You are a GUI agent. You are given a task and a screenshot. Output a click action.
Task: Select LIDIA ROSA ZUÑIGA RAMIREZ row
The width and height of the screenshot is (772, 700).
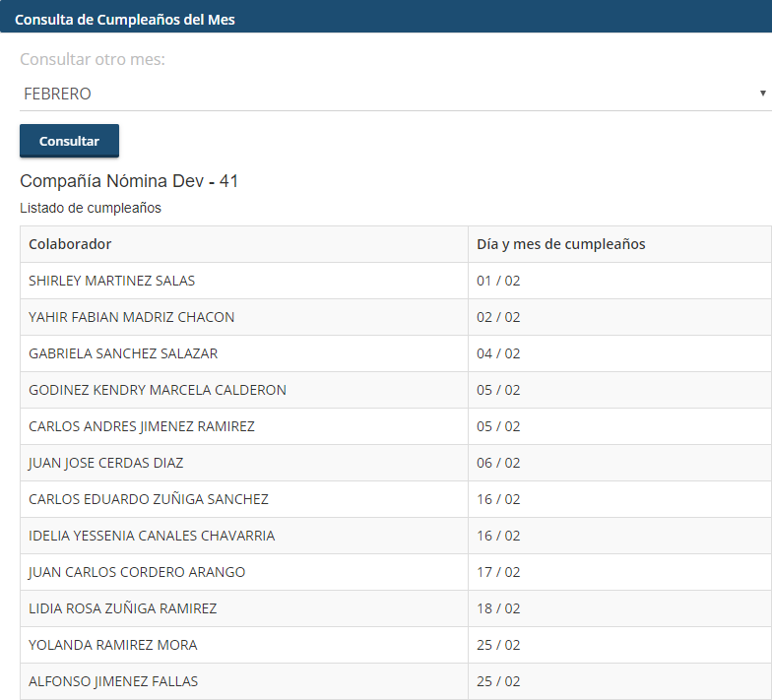[122, 608]
